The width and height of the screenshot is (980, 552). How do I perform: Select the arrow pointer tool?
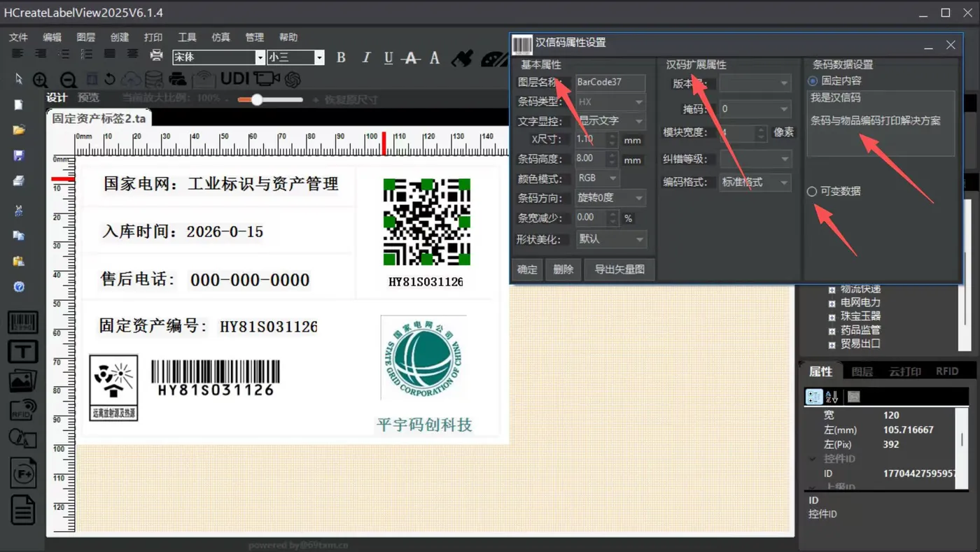(x=19, y=78)
